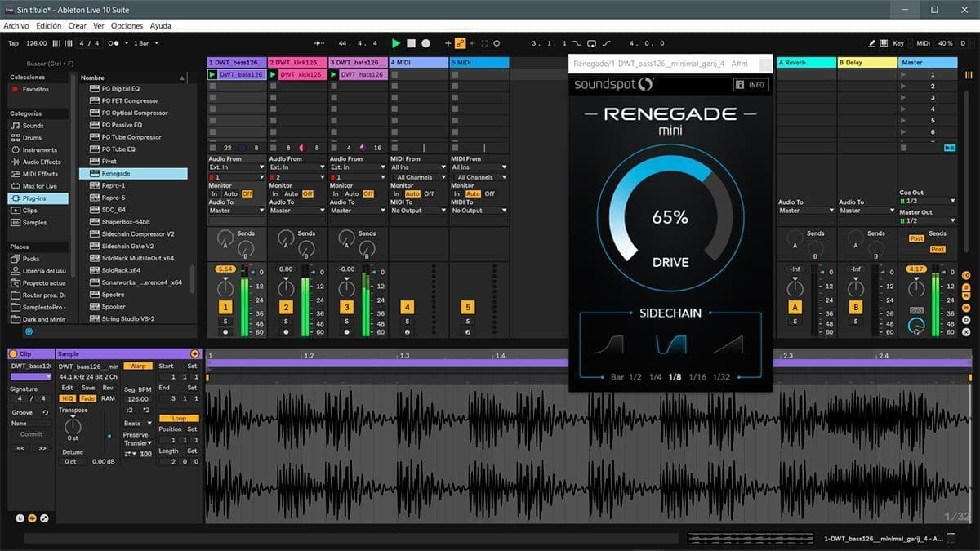Open the Ayuda menu
This screenshot has height=551, width=980.
pyautogui.click(x=161, y=26)
